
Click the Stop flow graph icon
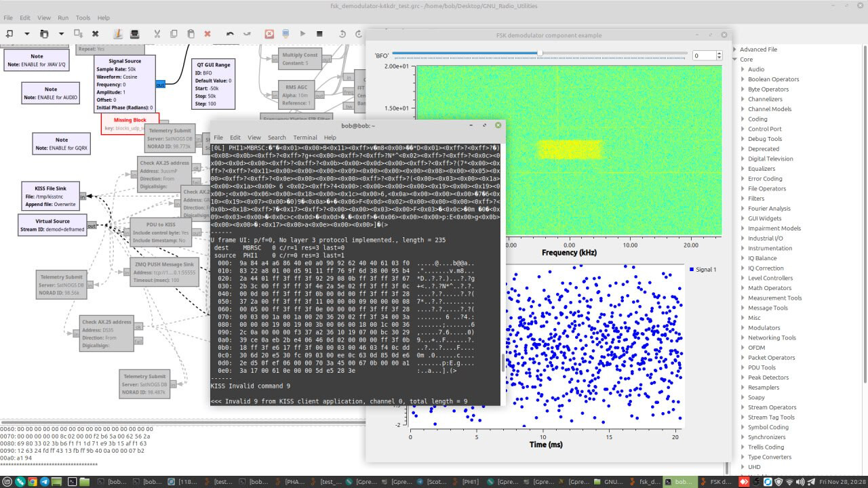point(319,33)
